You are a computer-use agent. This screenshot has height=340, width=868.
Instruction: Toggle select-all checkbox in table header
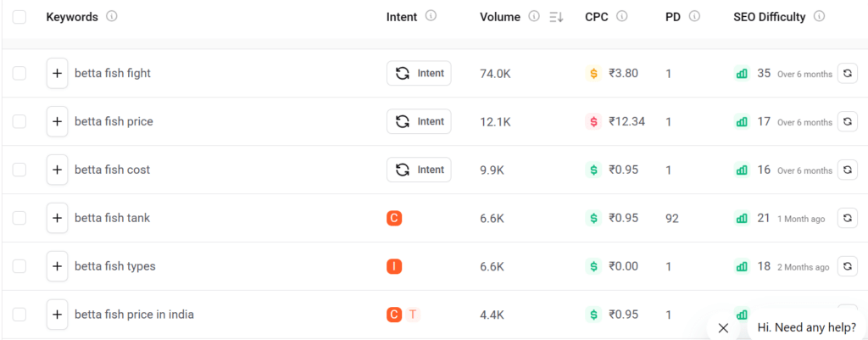click(19, 17)
